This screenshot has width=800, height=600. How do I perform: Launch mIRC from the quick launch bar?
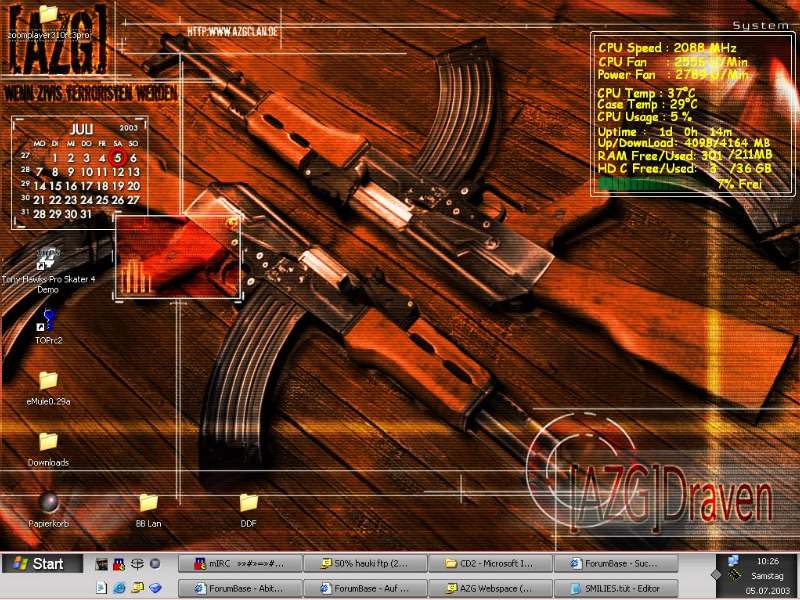coord(119,564)
